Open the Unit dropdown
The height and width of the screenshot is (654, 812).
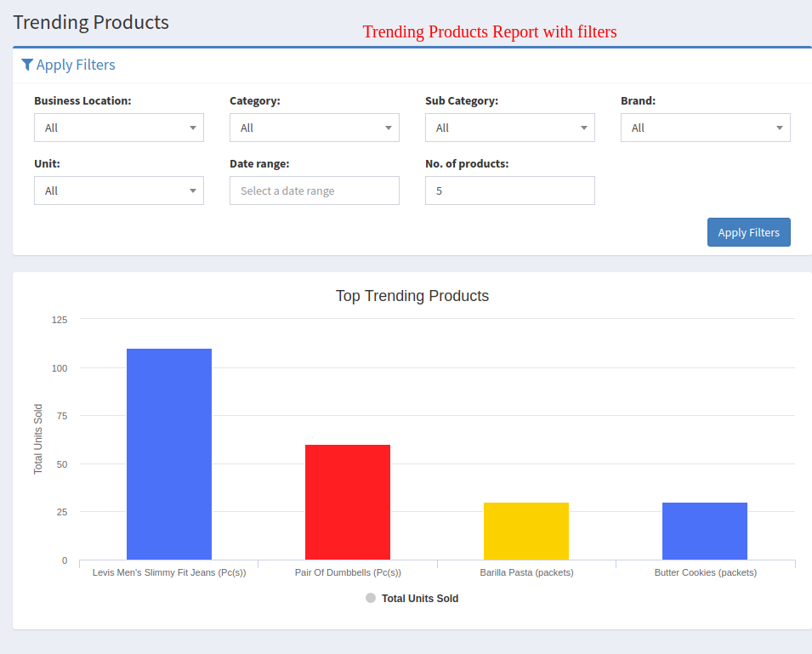click(x=119, y=191)
